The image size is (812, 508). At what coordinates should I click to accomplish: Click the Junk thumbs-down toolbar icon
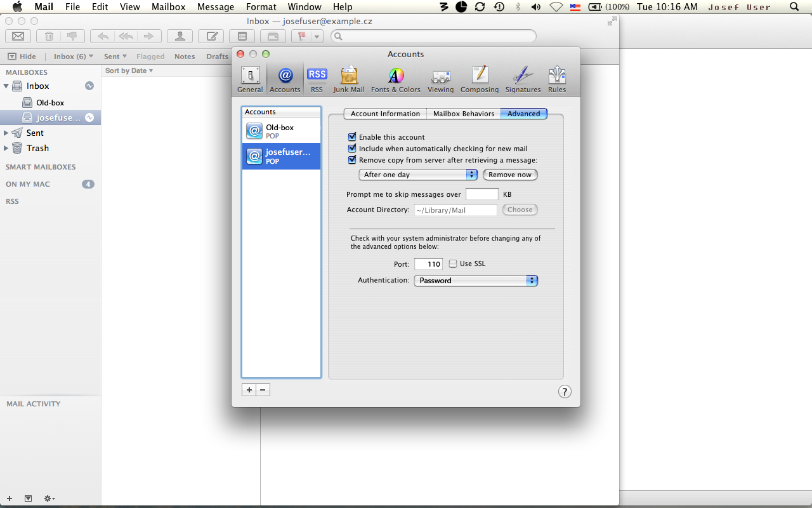(72, 36)
